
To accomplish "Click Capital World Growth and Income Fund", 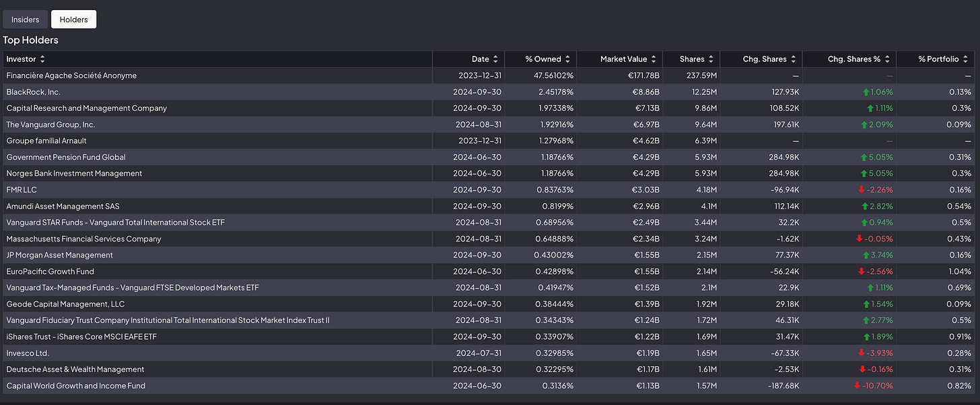I will (76, 385).
